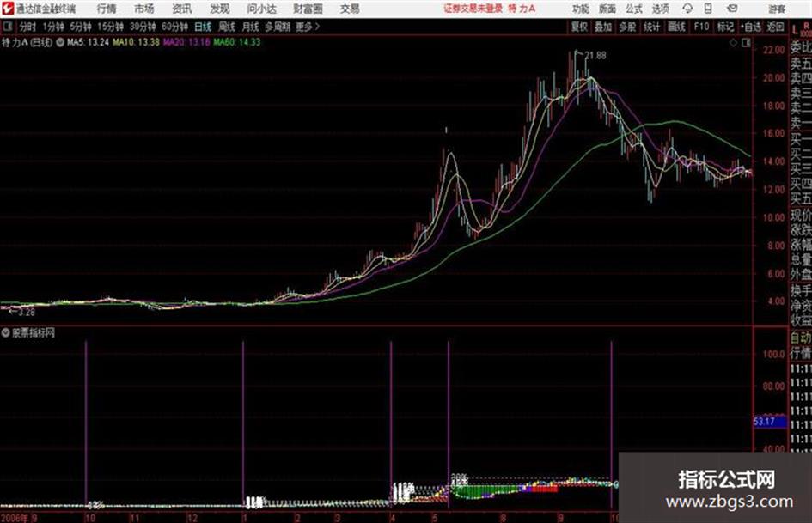
Task: Click the 游客 user label
Action: [x=776, y=9]
